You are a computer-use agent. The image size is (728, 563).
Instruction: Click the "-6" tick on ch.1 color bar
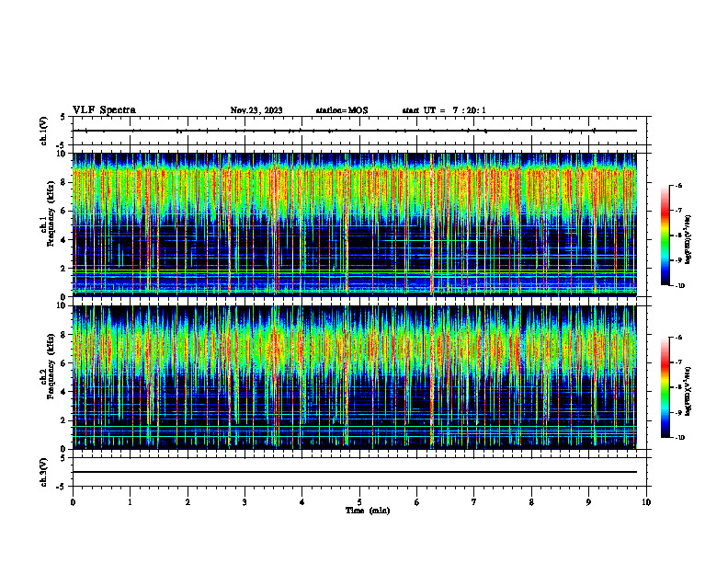678,185
